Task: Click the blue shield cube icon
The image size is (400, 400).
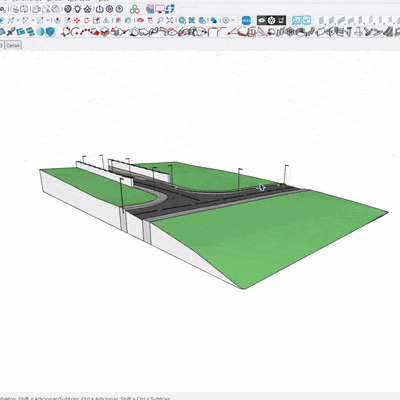Action: [50, 32]
